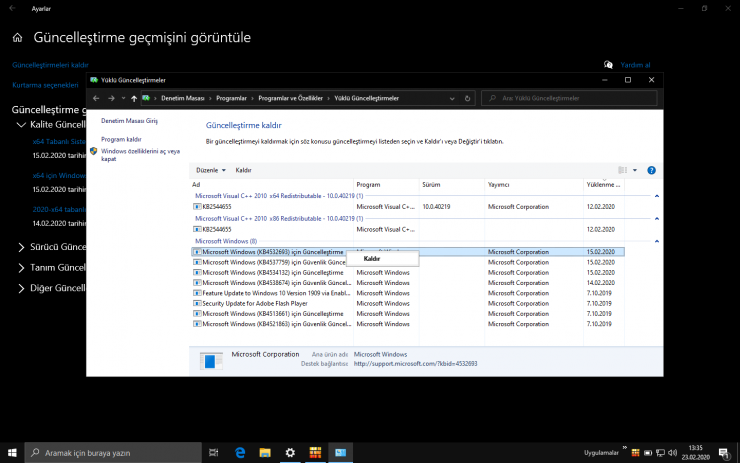This screenshot has height=463, width=740.
Task: Go up one folder level arrow
Action: [134, 98]
